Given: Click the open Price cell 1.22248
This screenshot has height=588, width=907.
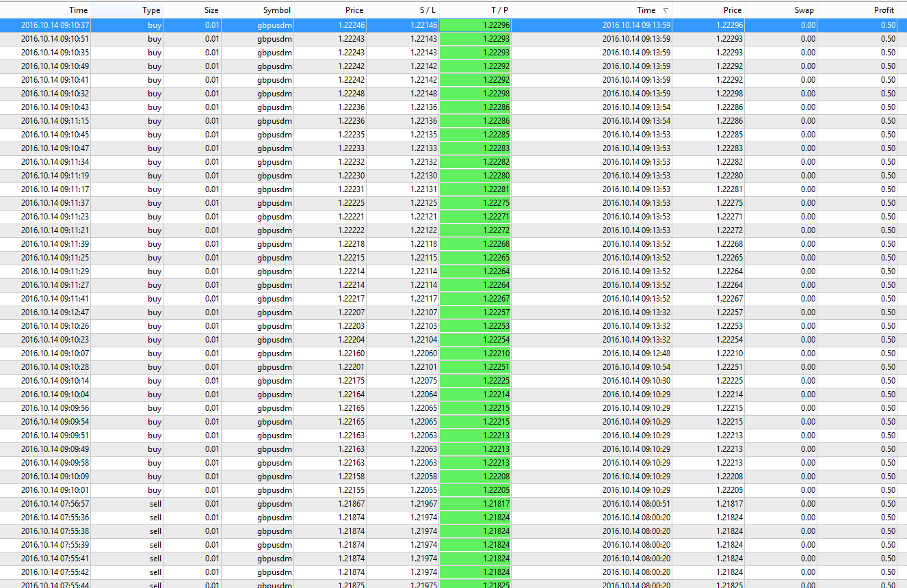Looking at the screenshot, I should point(351,94).
